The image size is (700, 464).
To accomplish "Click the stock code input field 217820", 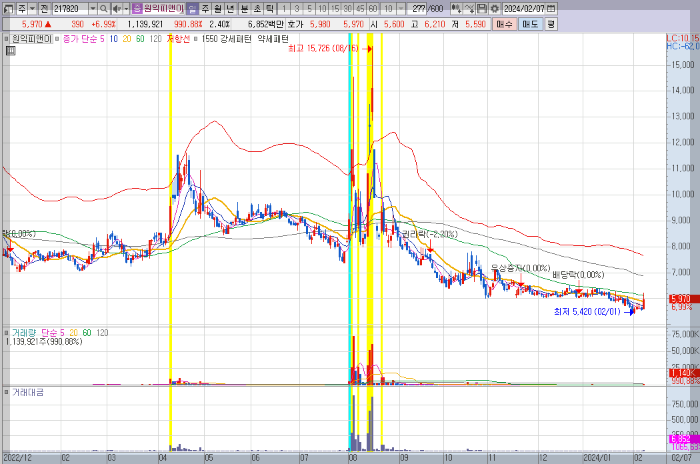I will coord(70,8).
